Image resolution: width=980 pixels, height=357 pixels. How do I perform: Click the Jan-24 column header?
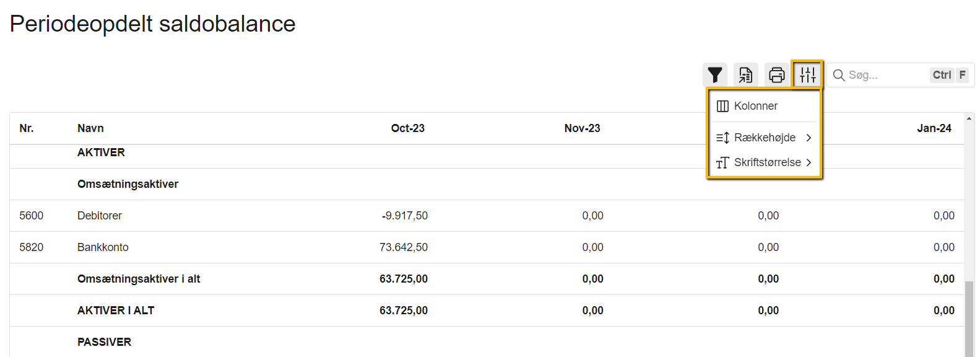(x=934, y=128)
